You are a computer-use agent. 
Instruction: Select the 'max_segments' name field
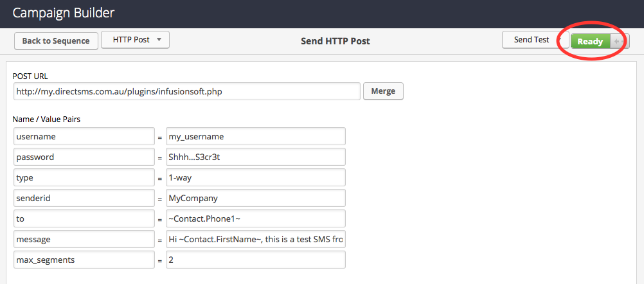[x=84, y=260]
